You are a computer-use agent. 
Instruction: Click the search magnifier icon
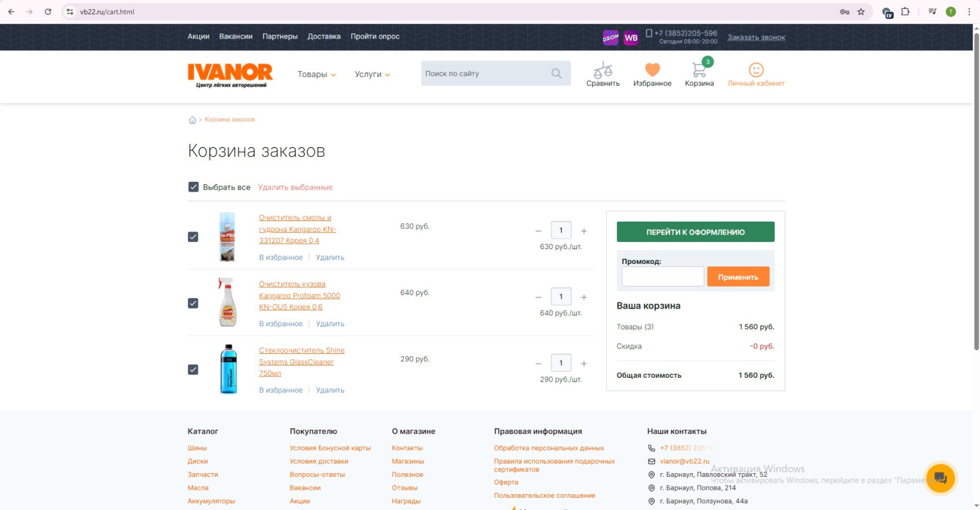(556, 73)
